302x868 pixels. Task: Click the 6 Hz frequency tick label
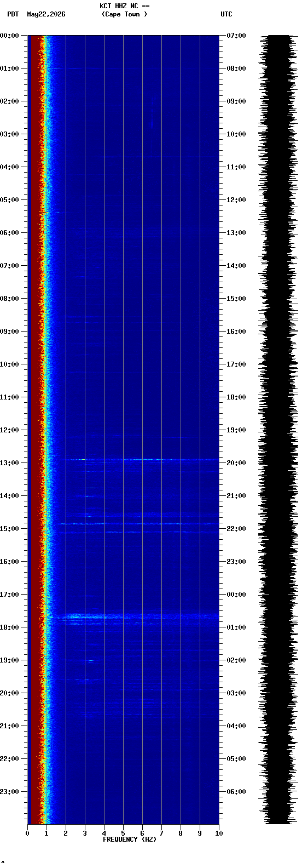(x=142, y=833)
